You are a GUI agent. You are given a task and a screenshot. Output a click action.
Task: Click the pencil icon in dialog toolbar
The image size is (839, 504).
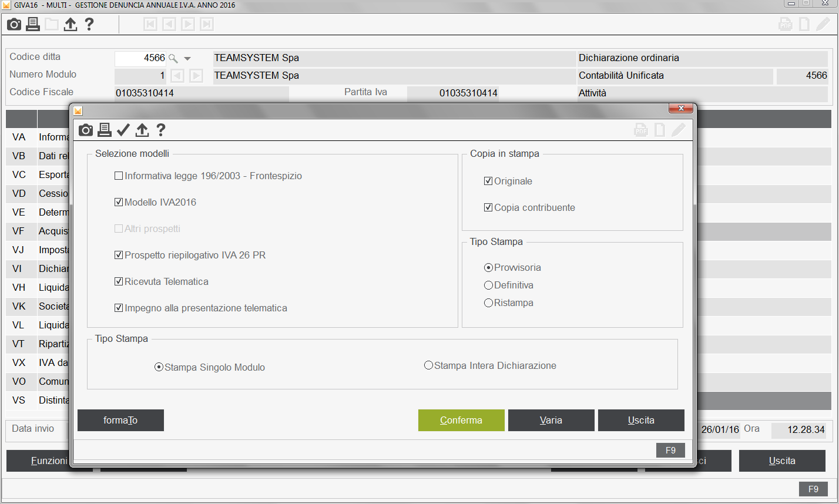[x=679, y=130]
